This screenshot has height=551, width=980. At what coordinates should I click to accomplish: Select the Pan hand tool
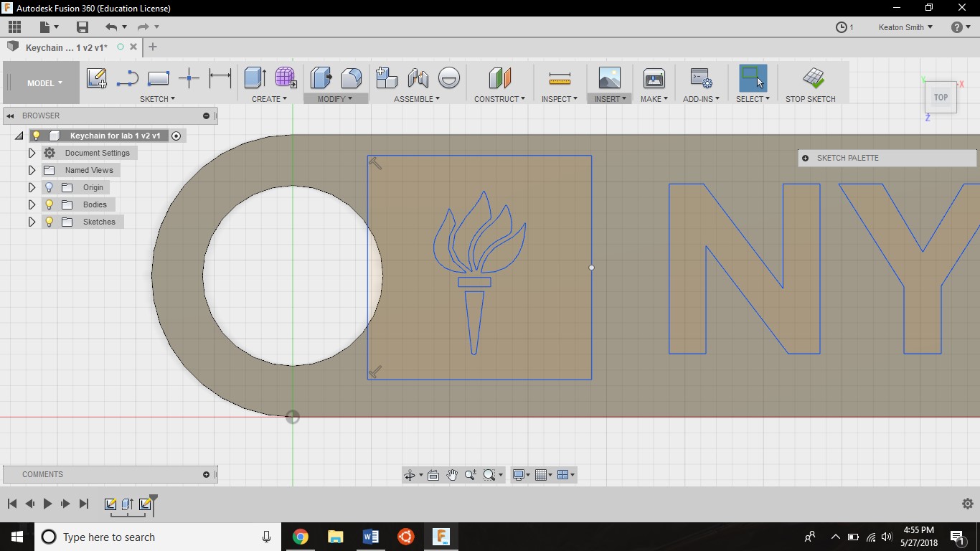(x=451, y=475)
